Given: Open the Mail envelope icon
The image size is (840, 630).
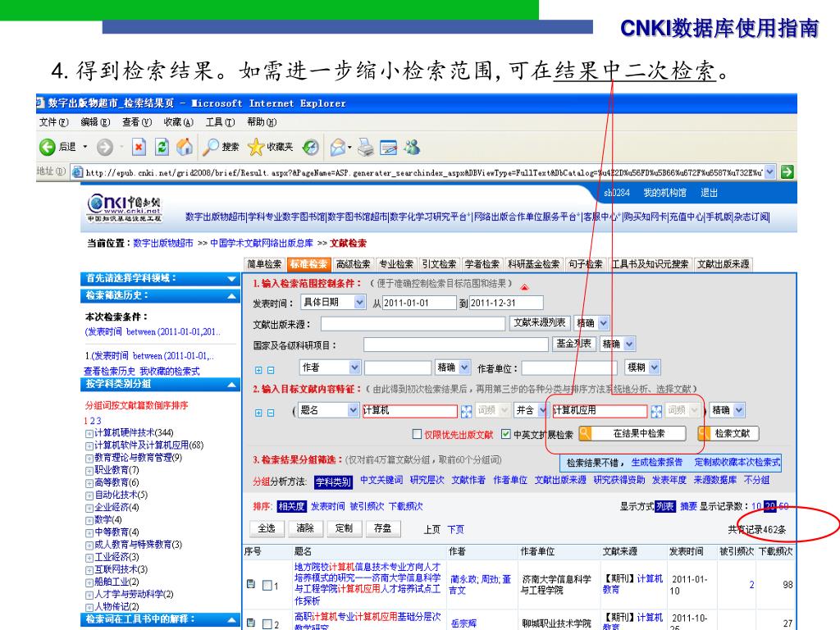Looking at the screenshot, I should point(338,147).
